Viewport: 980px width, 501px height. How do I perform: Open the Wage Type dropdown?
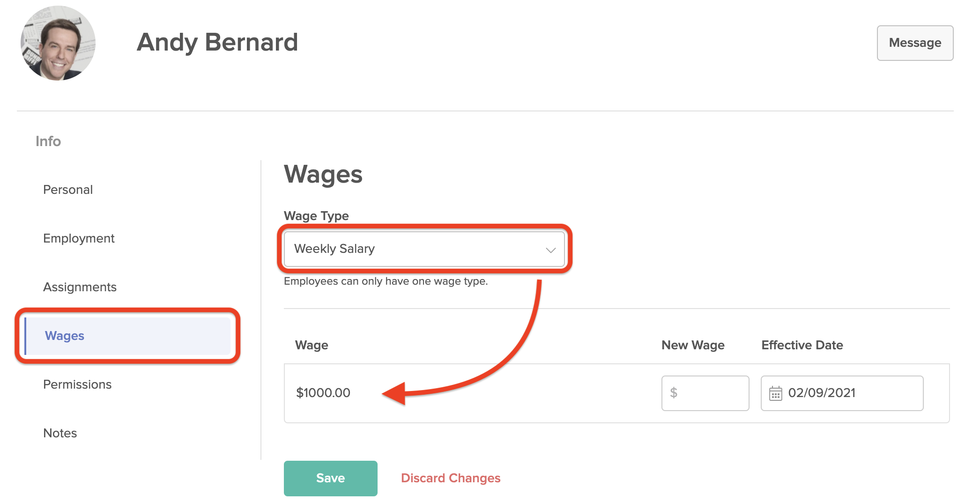tap(424, 249)
